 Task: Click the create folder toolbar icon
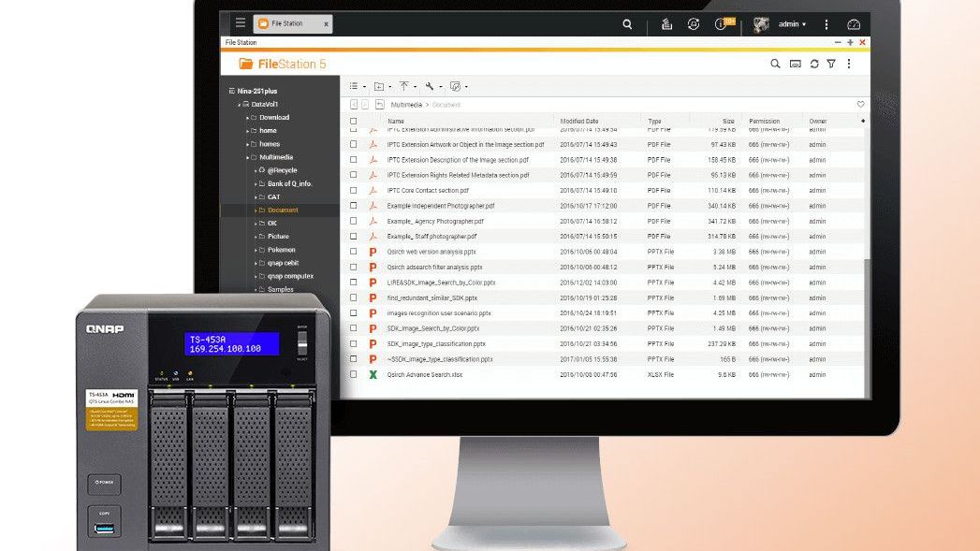379,86
